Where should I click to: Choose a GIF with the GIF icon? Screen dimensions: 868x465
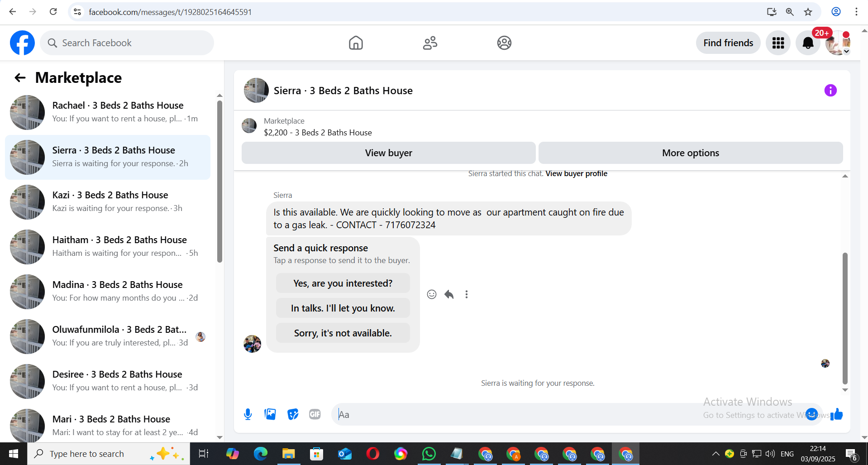click(315, 414)
